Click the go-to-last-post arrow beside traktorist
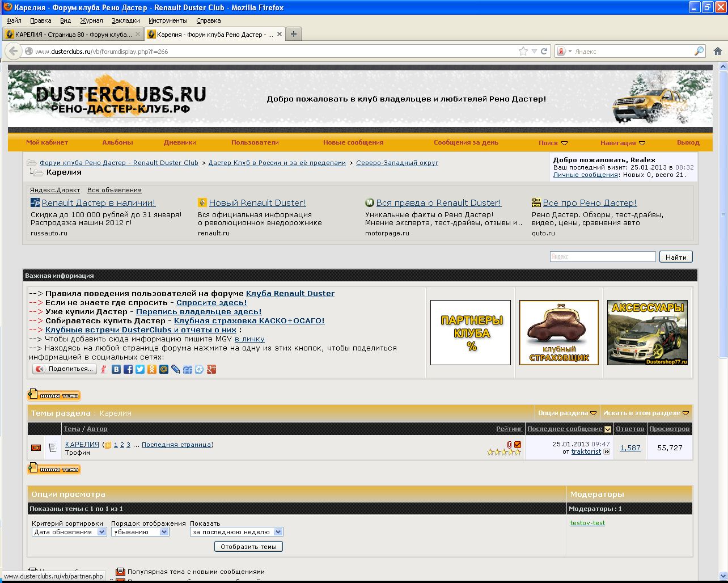The image size is (728, 583). 607,452
